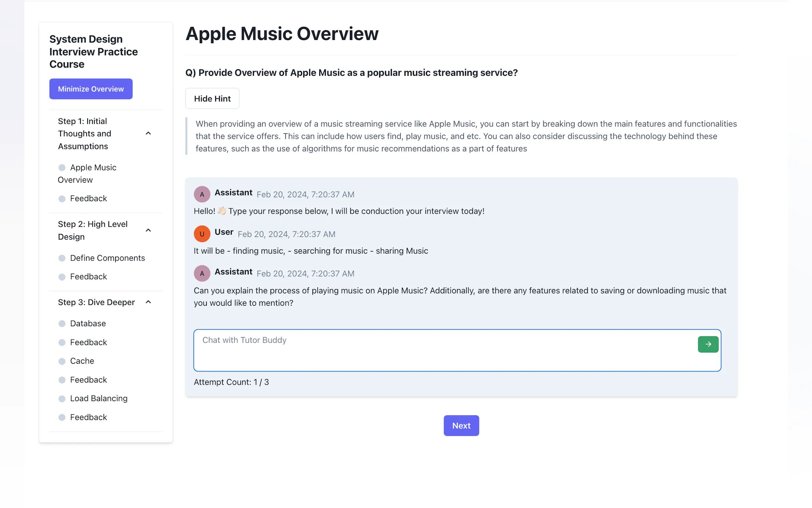Open the Database lesson in sidebar

(x=88, y=323)
